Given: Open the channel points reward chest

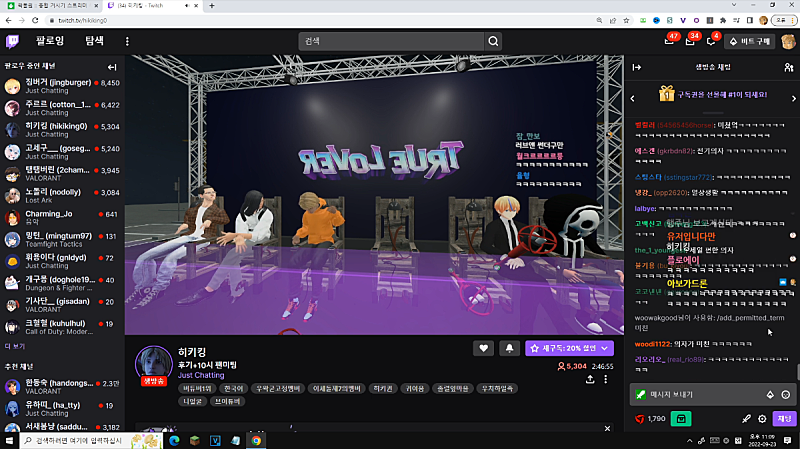Looking at the screenshot, I should (x=680, y=419).
